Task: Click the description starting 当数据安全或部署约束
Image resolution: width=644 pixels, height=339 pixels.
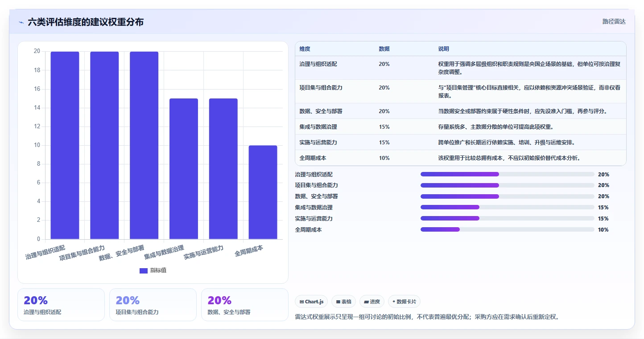Action: pos(523,111)
